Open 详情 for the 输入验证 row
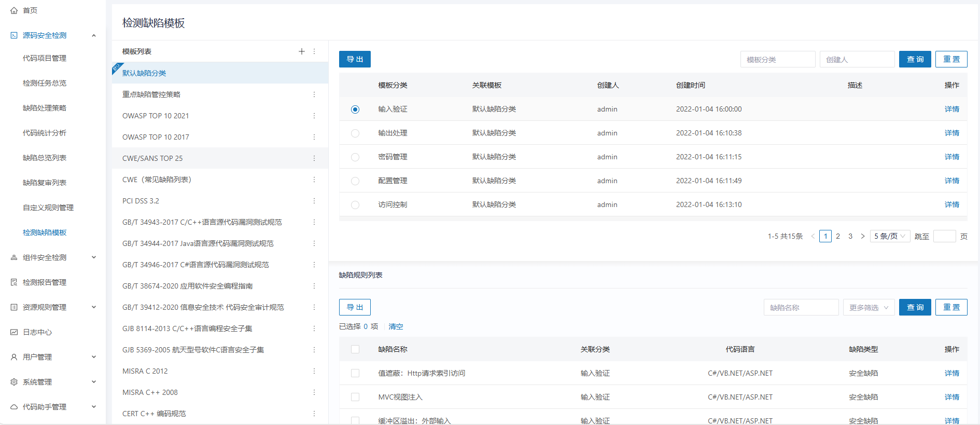 point(952,109)
